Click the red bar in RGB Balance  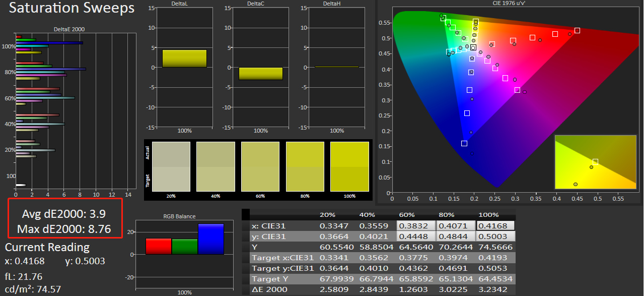tap(159, 246)
